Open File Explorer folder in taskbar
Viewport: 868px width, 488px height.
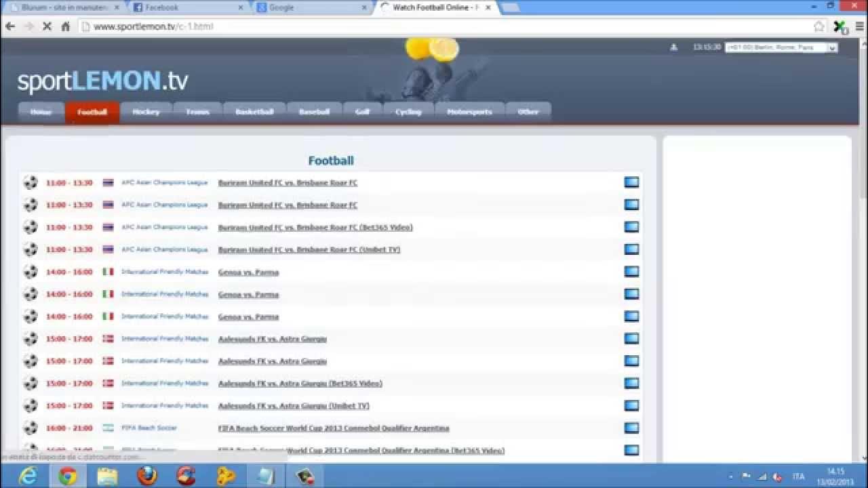pos(107,476)
